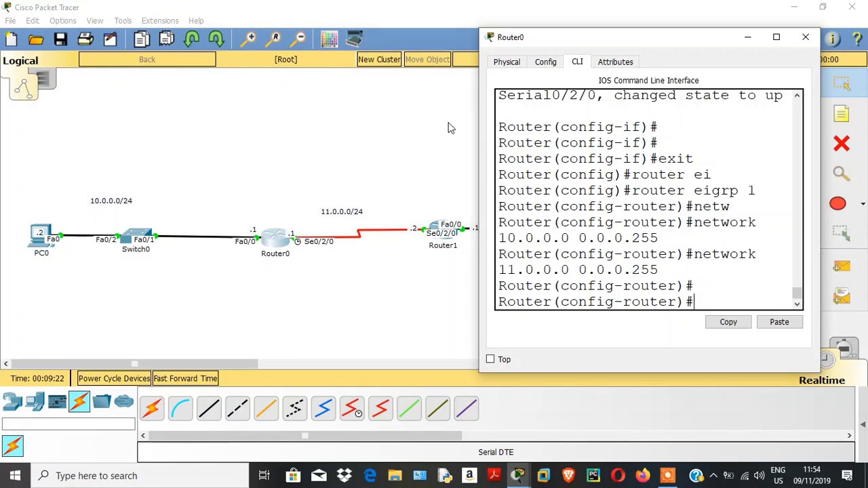Screen dimensions: 868x488
Task: Print the workspace
Action: point(85,39)
